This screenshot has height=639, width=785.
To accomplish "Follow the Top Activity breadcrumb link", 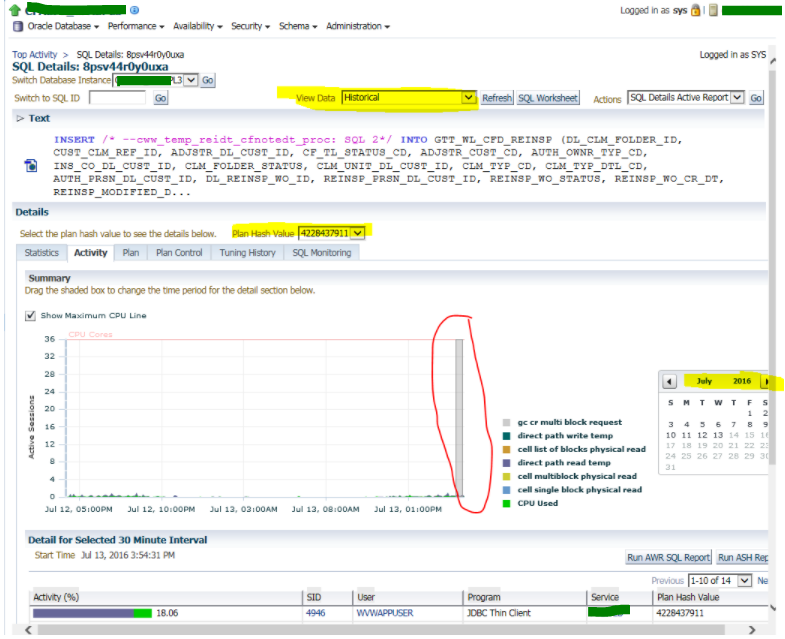I will 35,55.
